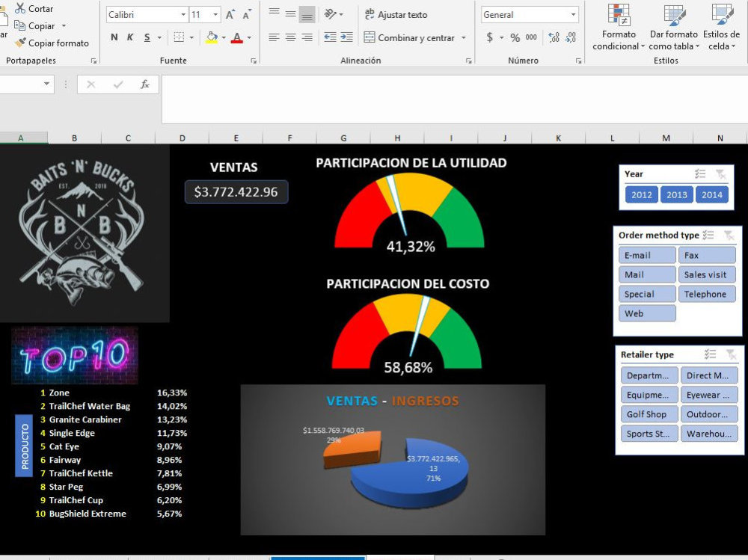Enable multi-select on Order method slicer

708,235
